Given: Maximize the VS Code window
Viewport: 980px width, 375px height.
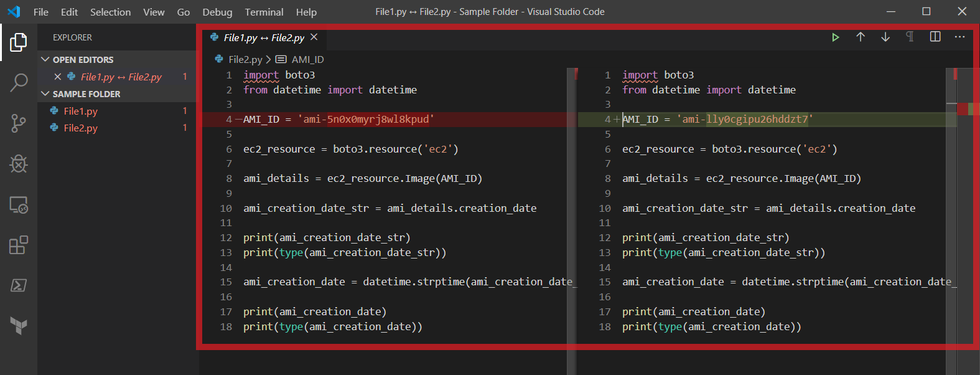Looking at the screenshot, I should pyautogui.click(x=926, y=12).
